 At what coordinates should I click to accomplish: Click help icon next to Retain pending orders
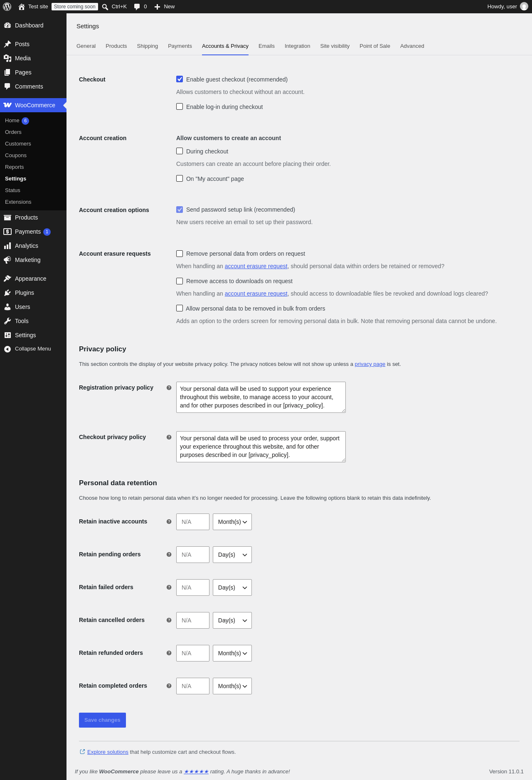(x=169, y=554)
